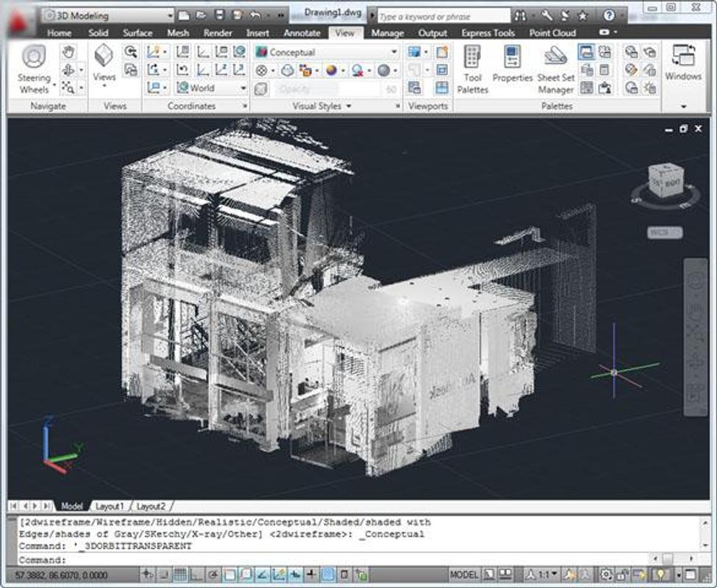This screenshot has height=588, width=717.
Task: Expand the Coordinates panel dialog launcher
Action: pos(245,106)
